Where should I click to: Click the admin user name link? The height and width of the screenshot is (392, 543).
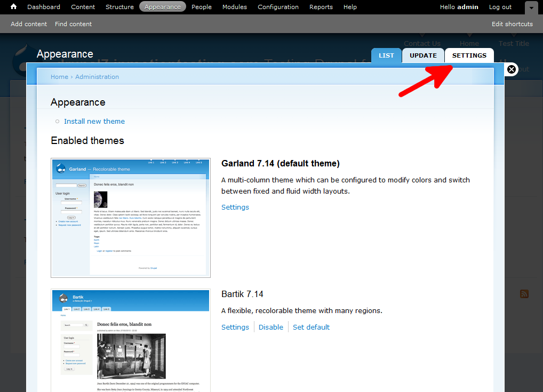click(467, 7)
